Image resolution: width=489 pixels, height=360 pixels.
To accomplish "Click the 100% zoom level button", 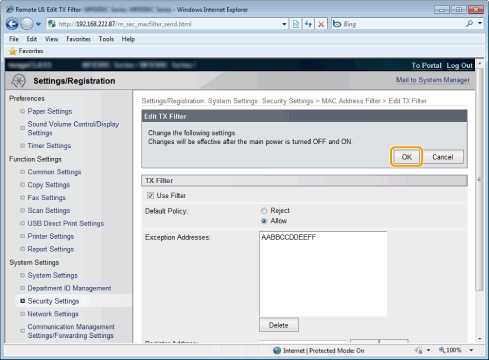I will 450,350.
